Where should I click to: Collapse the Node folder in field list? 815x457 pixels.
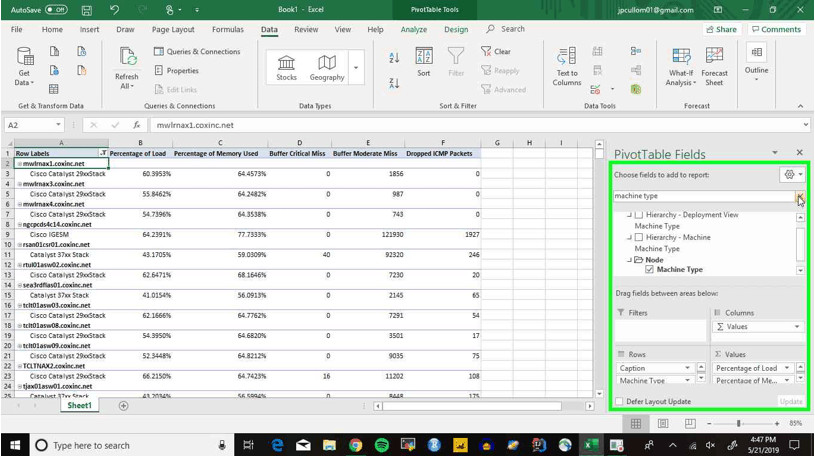[629, 259]
